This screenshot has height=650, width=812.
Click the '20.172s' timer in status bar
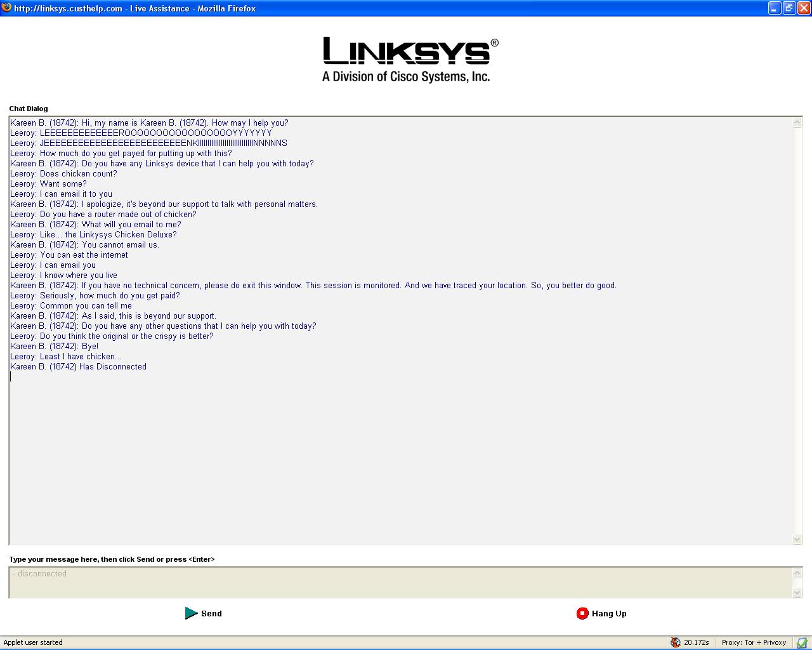[696, 642]
